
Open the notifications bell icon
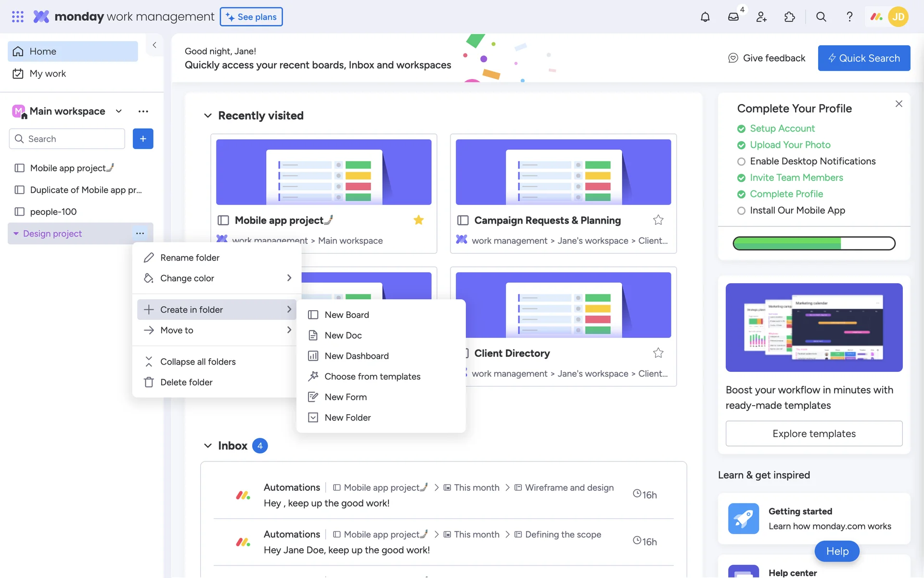coord(705,17)
